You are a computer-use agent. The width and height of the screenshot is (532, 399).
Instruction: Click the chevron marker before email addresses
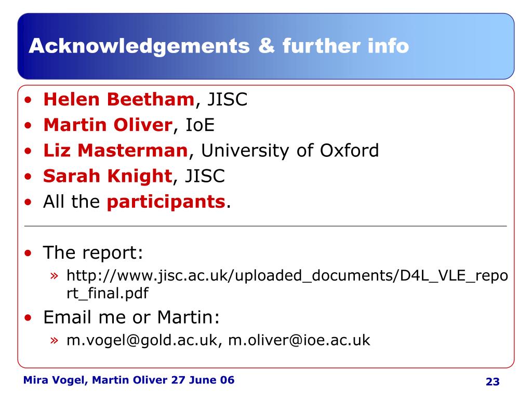click(54, 340)
